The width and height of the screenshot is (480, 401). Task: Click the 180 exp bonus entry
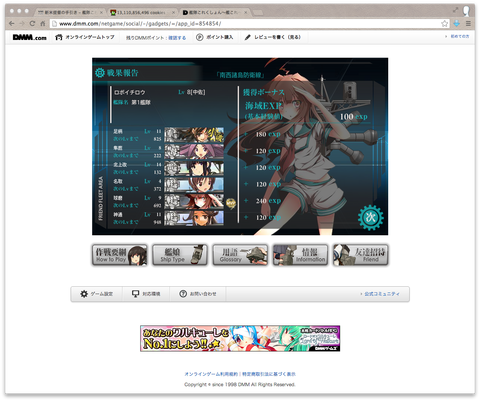(x=268, y=134)
